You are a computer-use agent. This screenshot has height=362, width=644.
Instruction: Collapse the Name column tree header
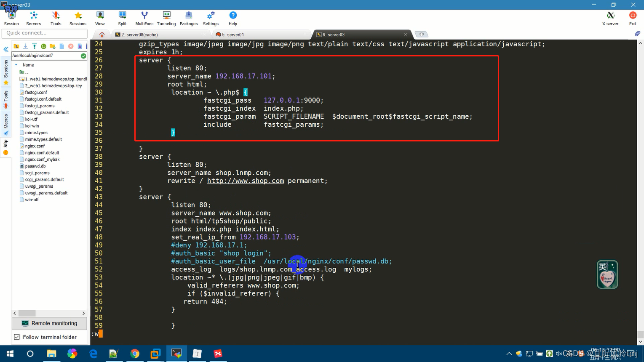[17, 65]
